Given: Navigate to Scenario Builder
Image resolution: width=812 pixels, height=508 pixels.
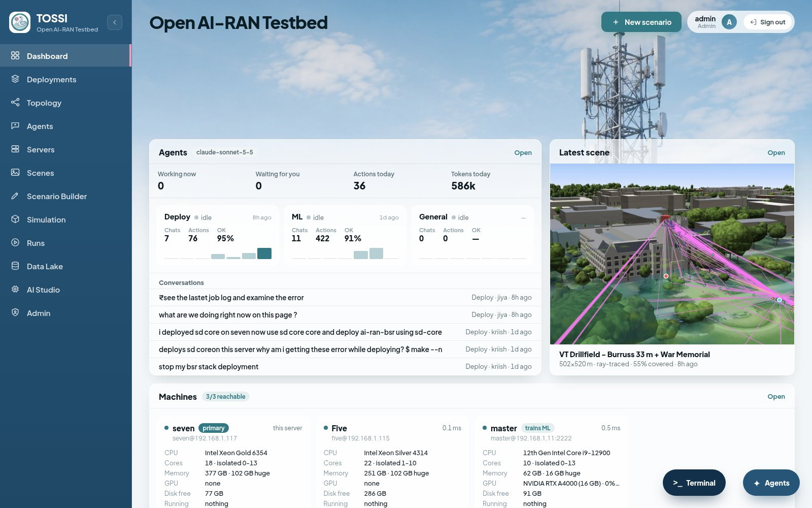Looking at the screenshot, I should [65, 196].
